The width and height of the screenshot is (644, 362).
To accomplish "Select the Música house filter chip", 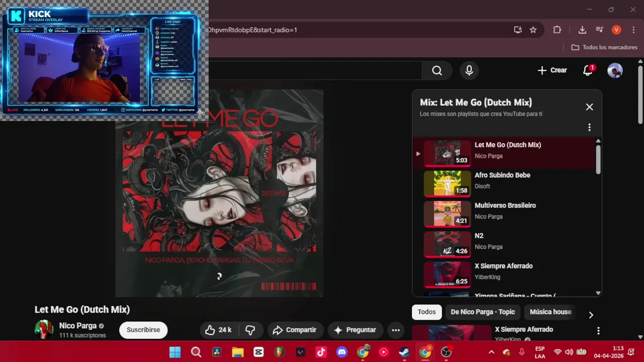I will pos(550,312).
